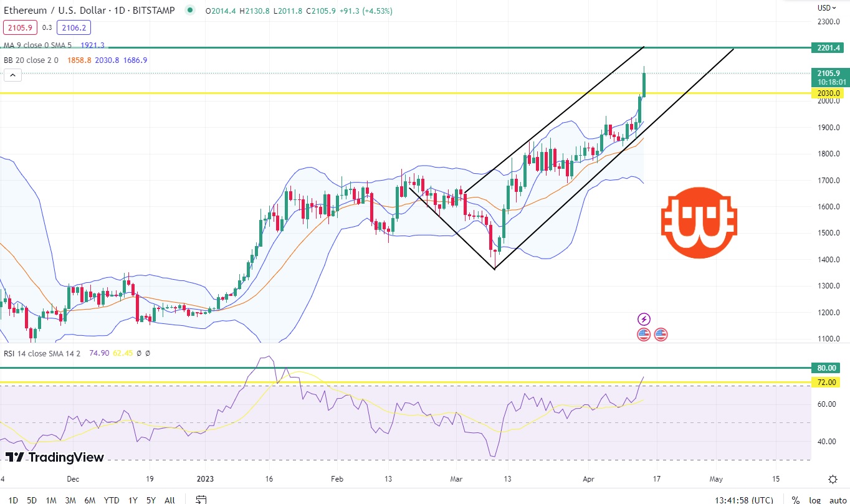Viewport: 850px width, 504px height.
Task: Select the YTD time range
Action: [x=112, y=500]
